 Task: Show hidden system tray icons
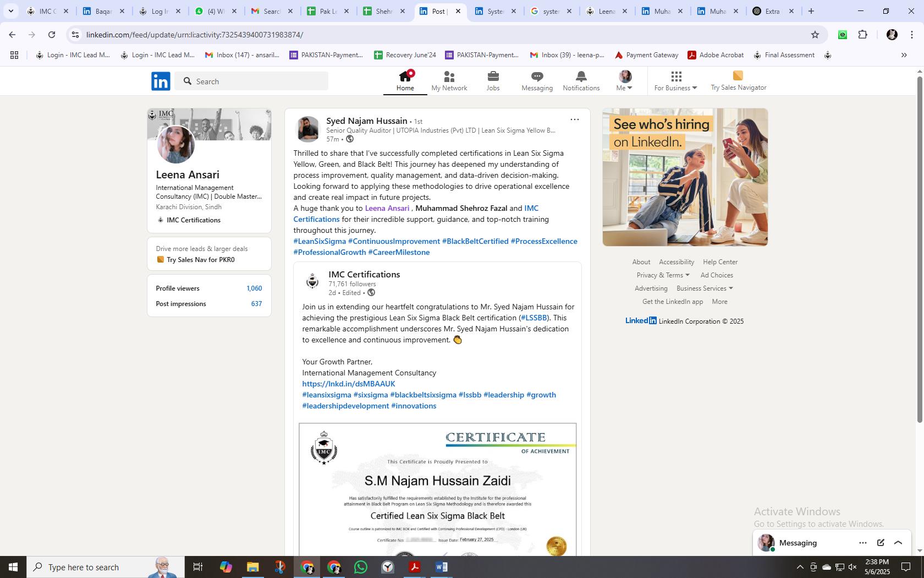click(800, 567)
